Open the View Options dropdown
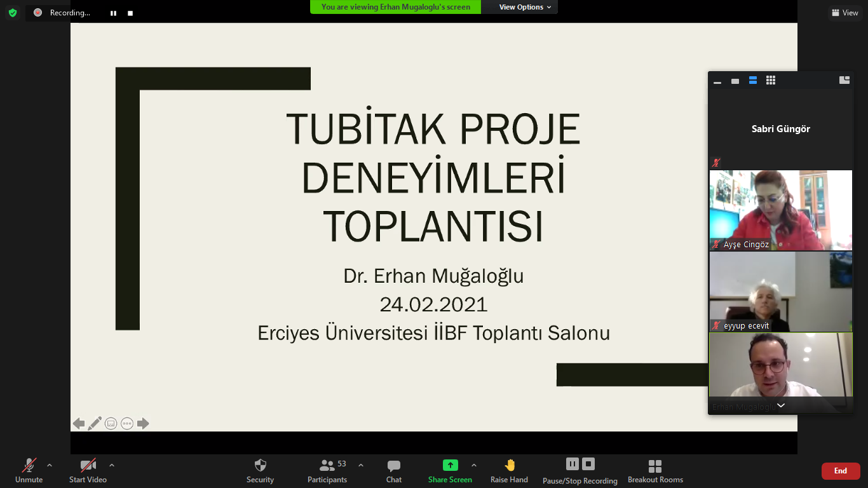 pyautogui.click(x=525, y=7)
